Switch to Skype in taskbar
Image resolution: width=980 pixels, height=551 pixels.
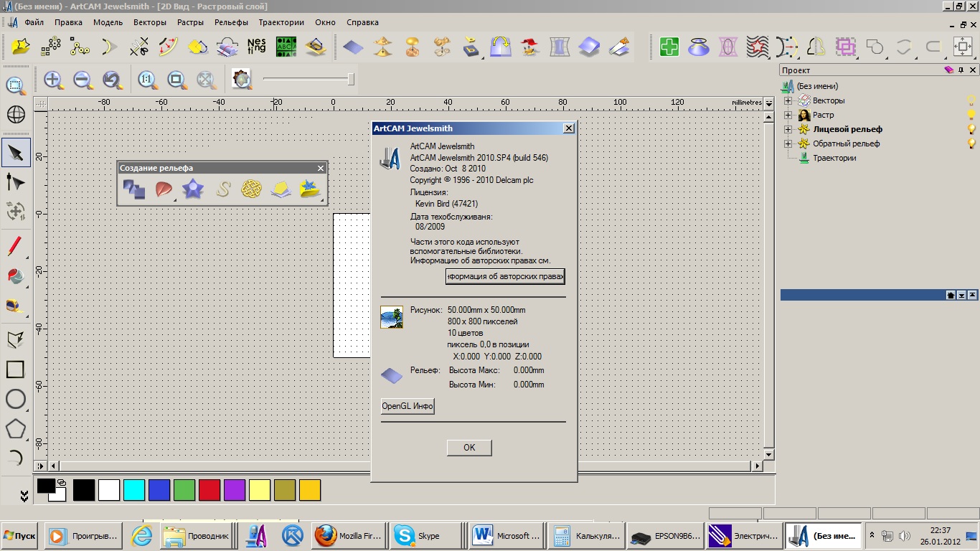click(428, 536)
